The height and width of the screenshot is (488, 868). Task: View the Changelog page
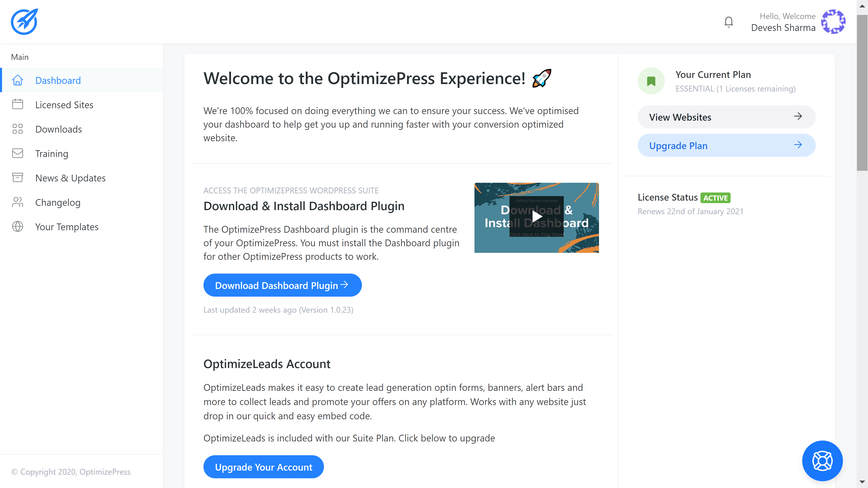[82, 202]
